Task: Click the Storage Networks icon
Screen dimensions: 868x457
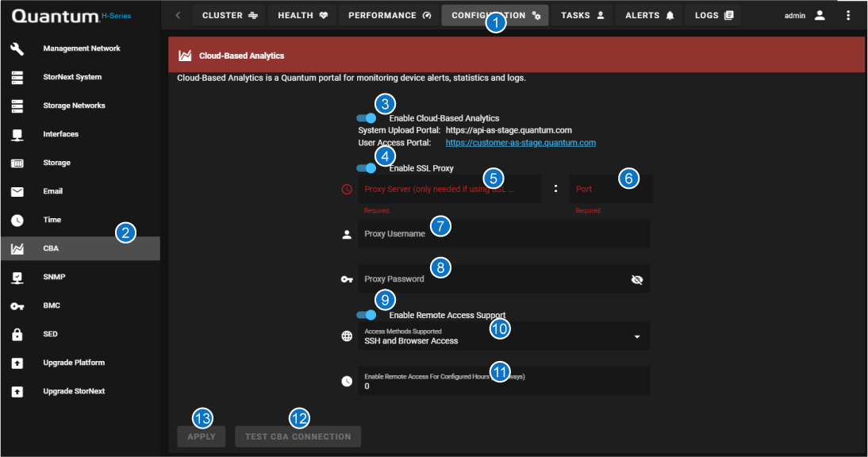Action: tap(17, 106)
